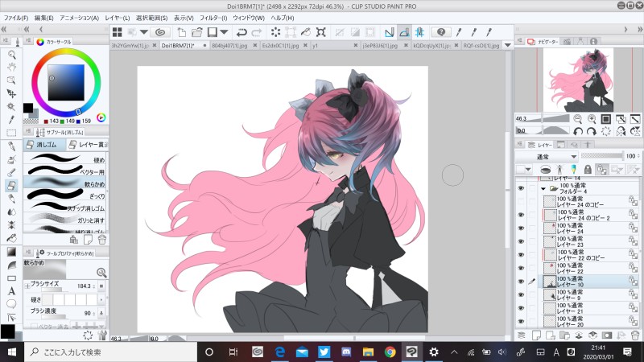Hide Layer 10 visibility eye
The image size is (644, 362).
pos(521,282)
